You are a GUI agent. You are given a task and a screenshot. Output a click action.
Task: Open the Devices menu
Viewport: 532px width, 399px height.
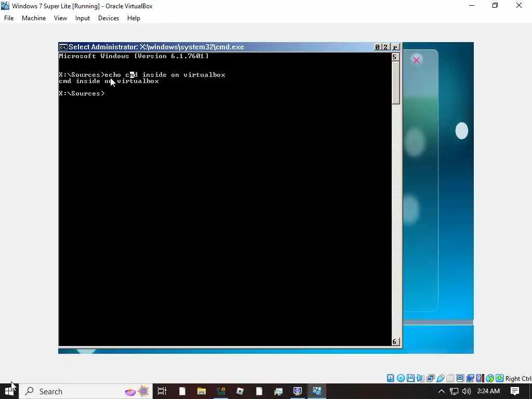pyautogui.click(x=108, y=18)
